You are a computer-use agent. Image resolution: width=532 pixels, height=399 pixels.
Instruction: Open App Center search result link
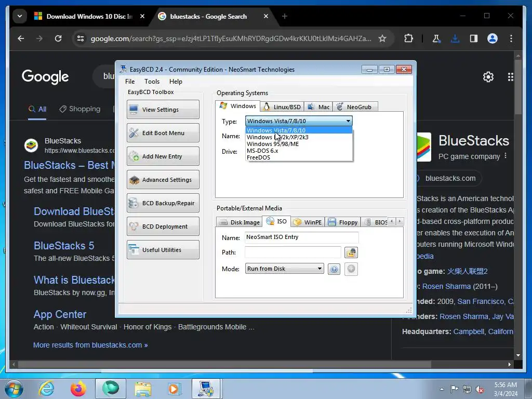click(x=60, y=314)
